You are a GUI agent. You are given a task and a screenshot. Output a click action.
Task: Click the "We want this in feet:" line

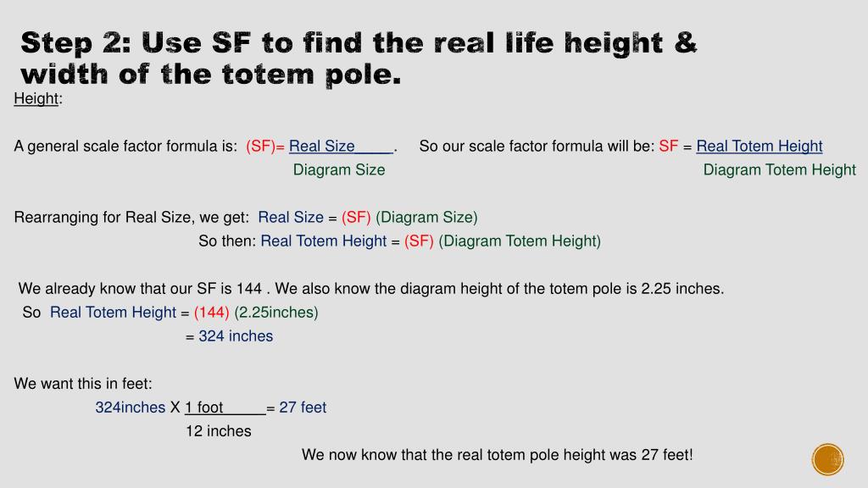tap(83, 384)
